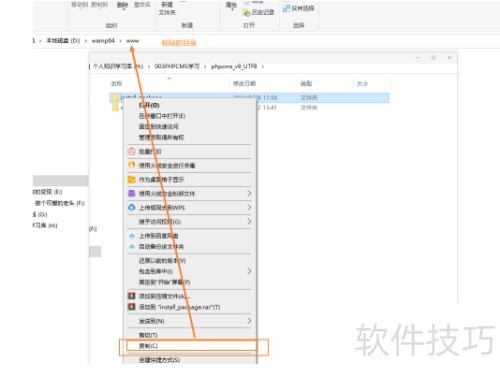
Task: Click the 反向选择 icon in the ribbon
Action: pos(286,8)
